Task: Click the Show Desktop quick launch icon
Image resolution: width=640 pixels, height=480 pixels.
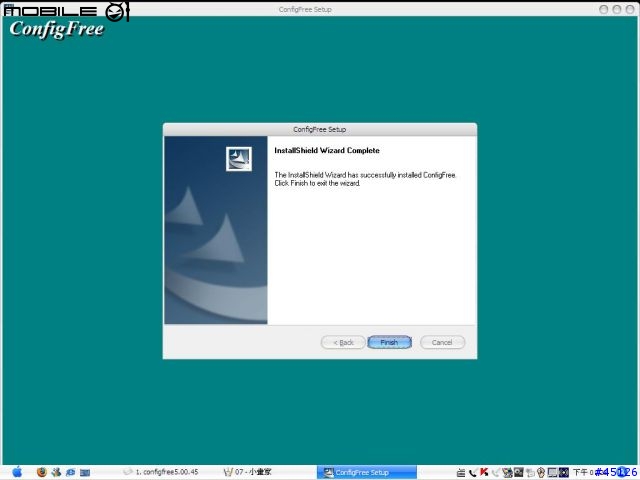Action: (x=85, y=473)
